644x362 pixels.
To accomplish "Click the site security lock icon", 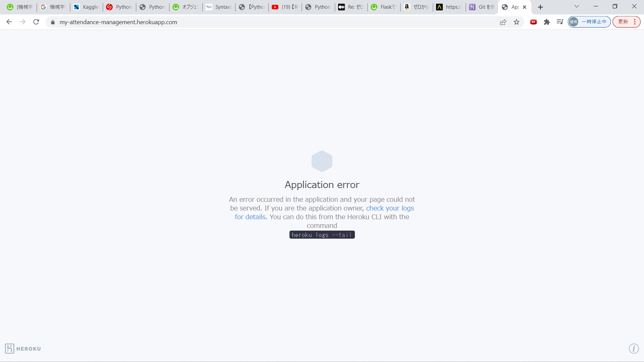I will click(x=53, y=22).
